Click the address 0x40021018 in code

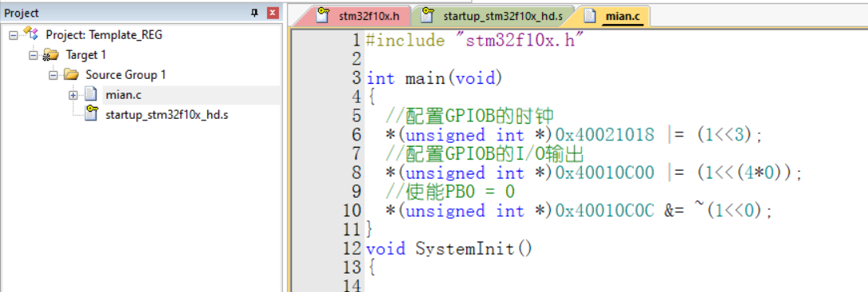[605, 135]
